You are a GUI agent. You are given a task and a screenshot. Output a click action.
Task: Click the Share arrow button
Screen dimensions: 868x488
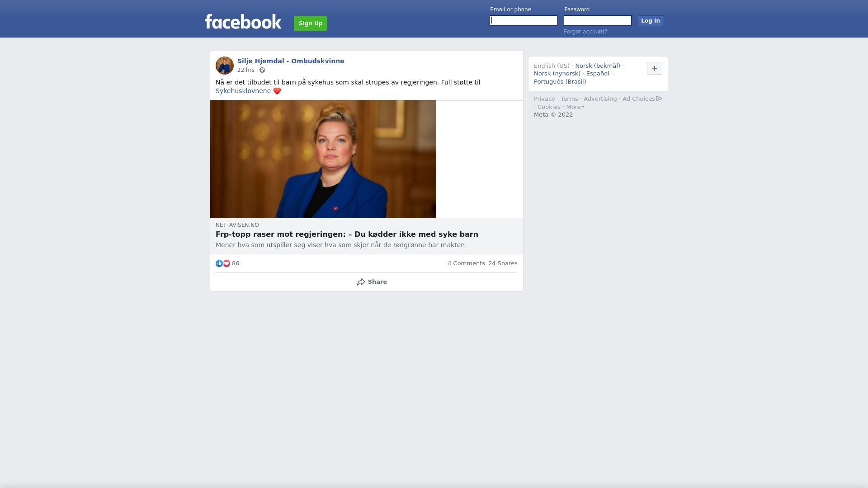372,282
